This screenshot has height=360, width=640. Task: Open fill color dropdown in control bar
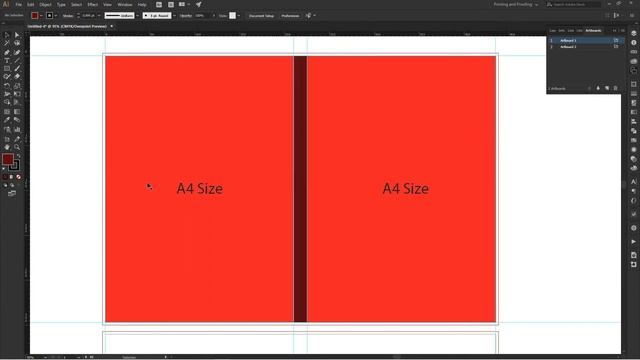pos(42,16)
